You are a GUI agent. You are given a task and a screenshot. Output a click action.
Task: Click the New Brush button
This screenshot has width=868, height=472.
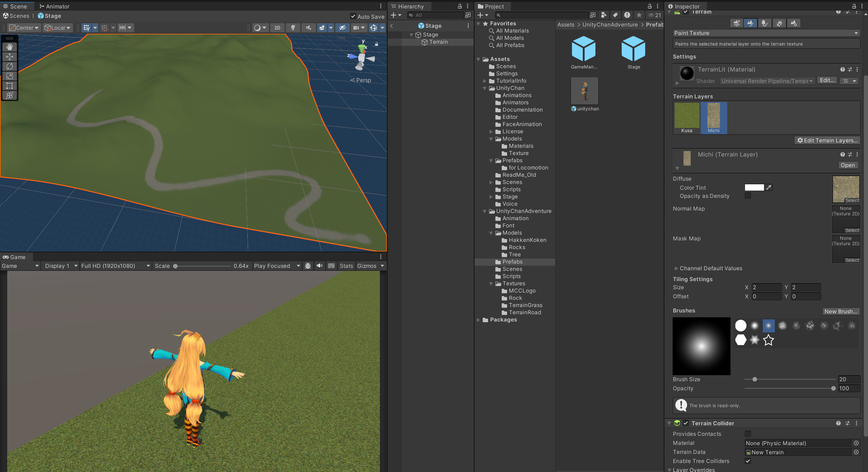point(840,312)
